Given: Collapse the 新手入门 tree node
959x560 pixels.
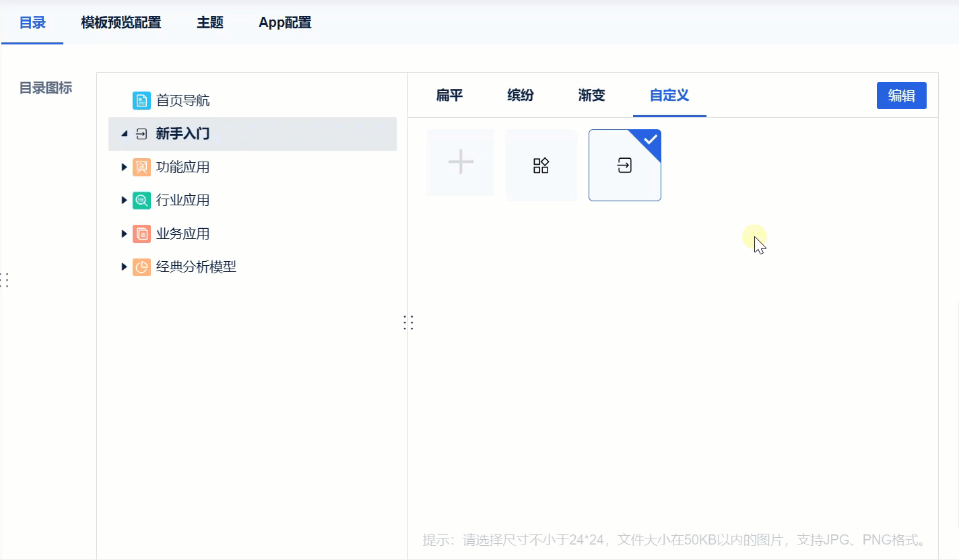Looking at the screenshot, I should [125, 134].
